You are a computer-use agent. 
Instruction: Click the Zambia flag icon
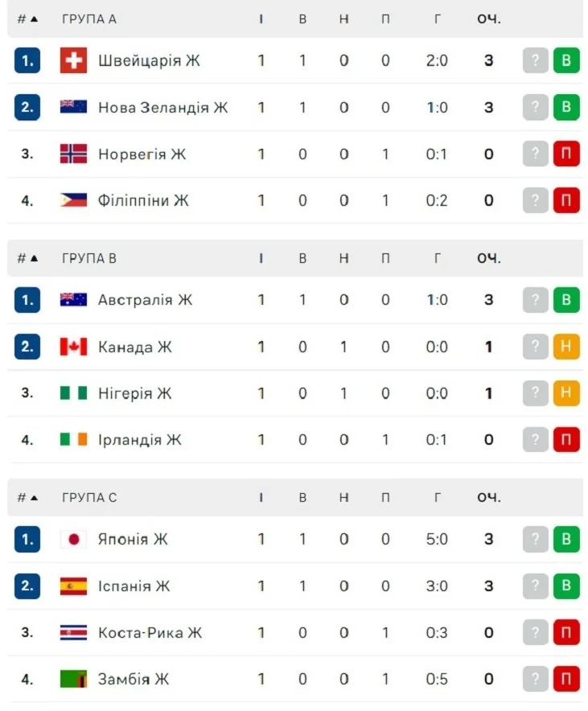(x=73, y=679)
